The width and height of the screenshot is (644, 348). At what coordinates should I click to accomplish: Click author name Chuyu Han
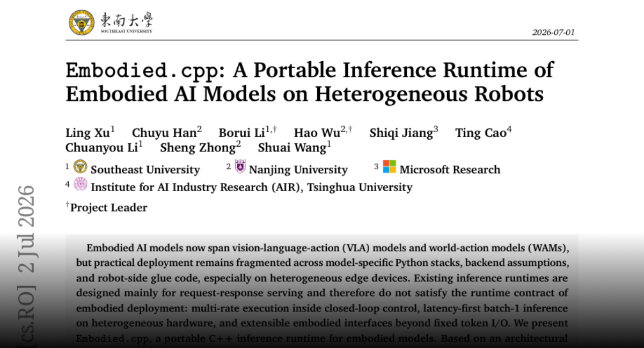tap(164, 133)
